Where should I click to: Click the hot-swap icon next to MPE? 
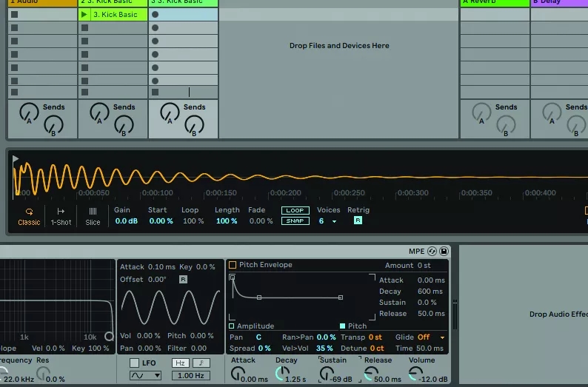[432, 252]
